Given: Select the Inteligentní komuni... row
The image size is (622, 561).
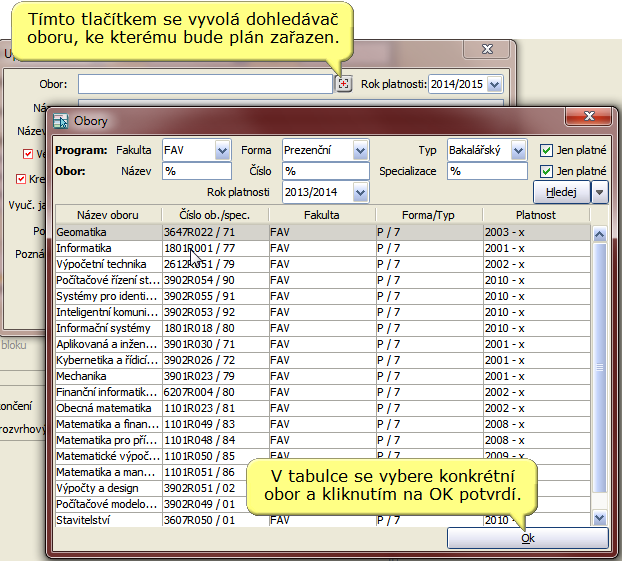Looking at the screenshot, I should tap(323, 312).
